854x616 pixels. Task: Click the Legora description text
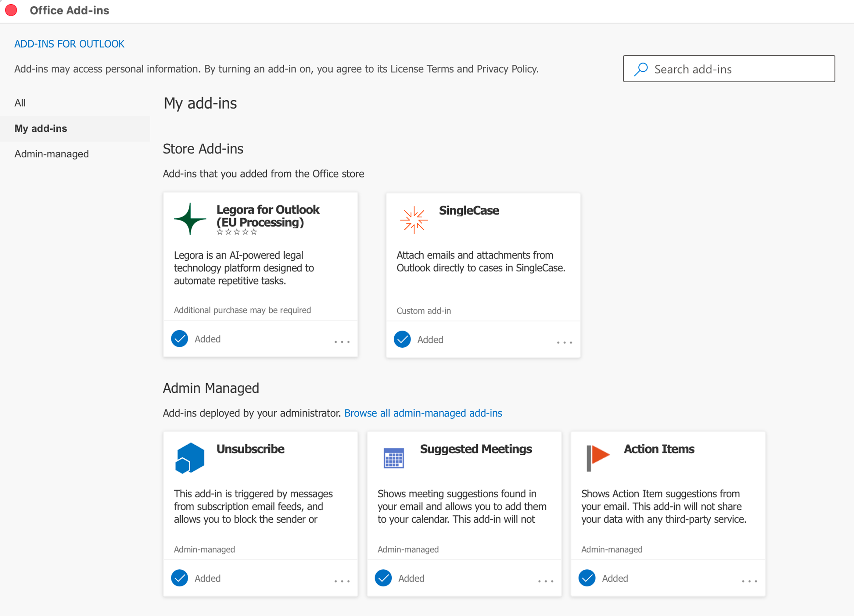(244, 268)
